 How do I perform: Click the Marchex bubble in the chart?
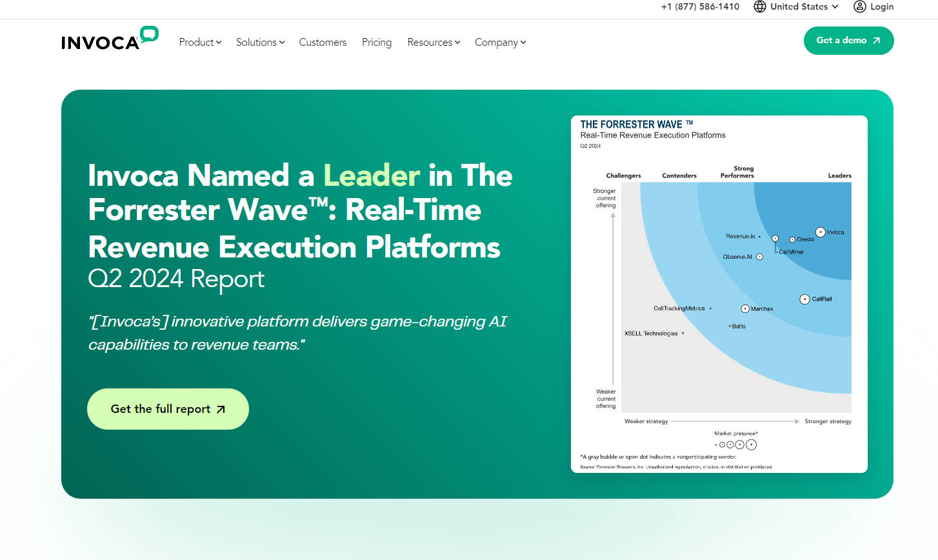coord(745,309)
